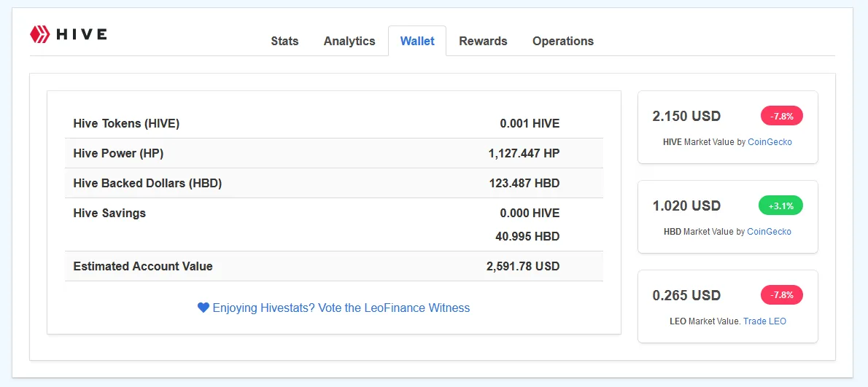
Task: Click the Hive logo icon
Action: [x=40, y=34]
